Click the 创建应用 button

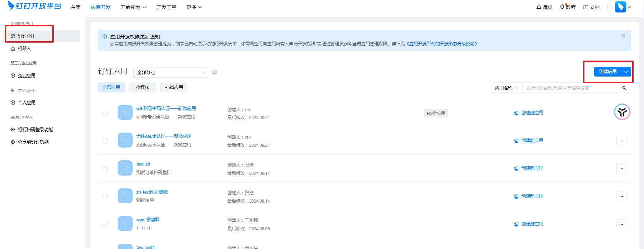click(608, 72)
